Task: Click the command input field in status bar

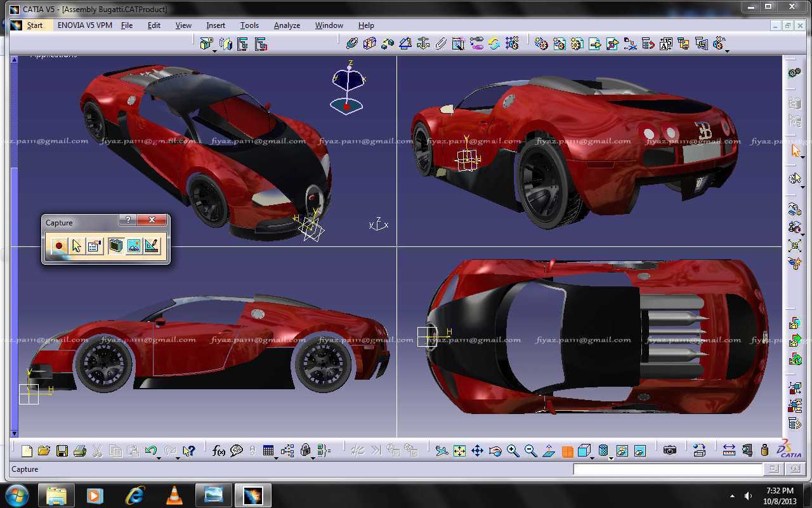Action: pyautogui.click(x=668, y=469)
